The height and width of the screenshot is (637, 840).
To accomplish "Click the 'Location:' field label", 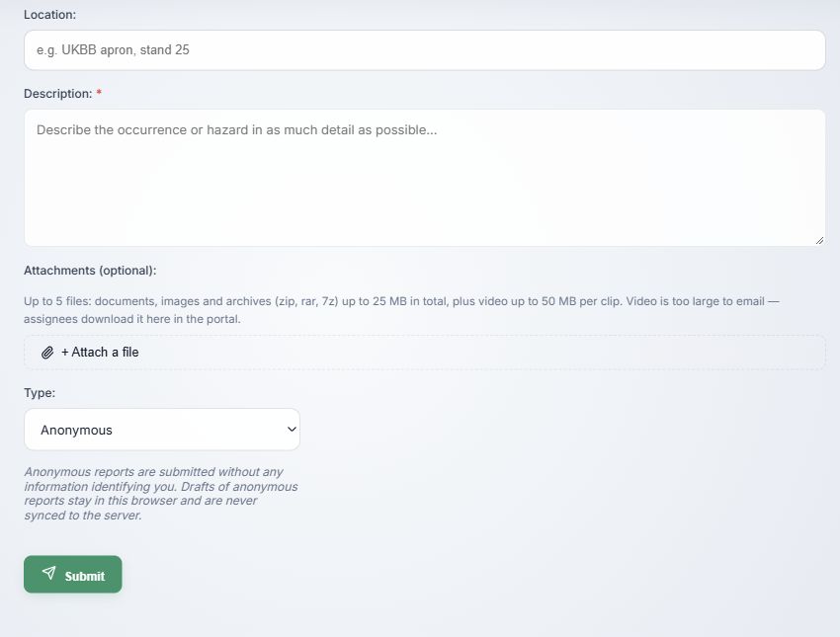I will click(49, 15).
